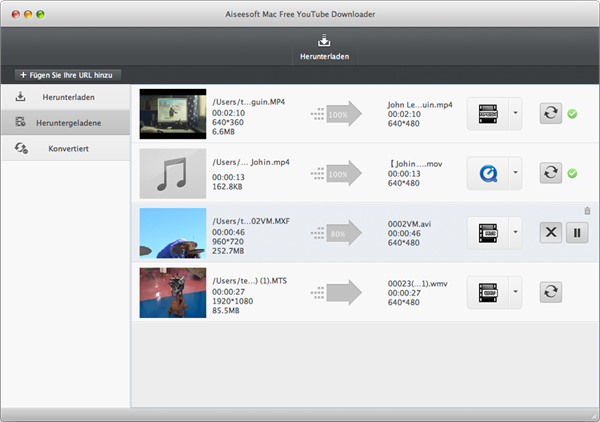Image resolution: width=600 pixels, height=422 pixels.
Task: Click the 252.7MB file size value
Action: (x=228, y=251)
